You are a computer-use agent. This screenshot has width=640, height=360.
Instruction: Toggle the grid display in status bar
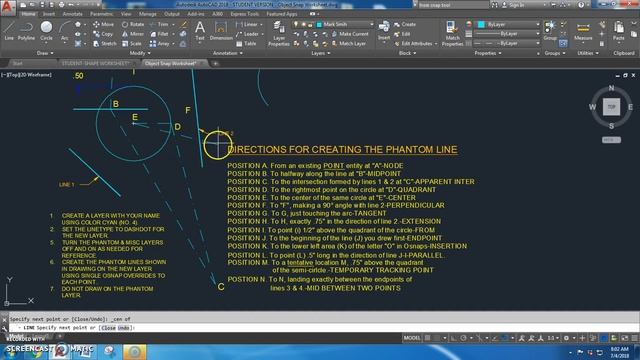(x=427, y=338)
